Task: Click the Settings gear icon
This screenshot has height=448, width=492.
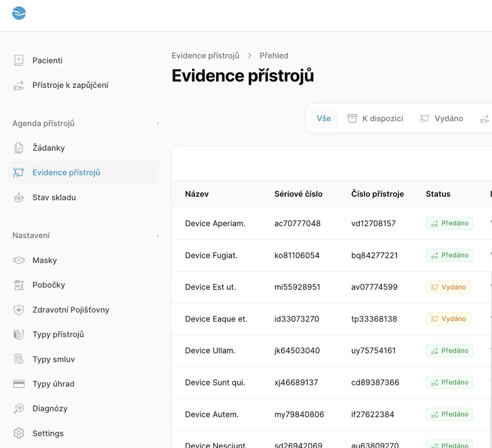Action: tap(19, 433)
